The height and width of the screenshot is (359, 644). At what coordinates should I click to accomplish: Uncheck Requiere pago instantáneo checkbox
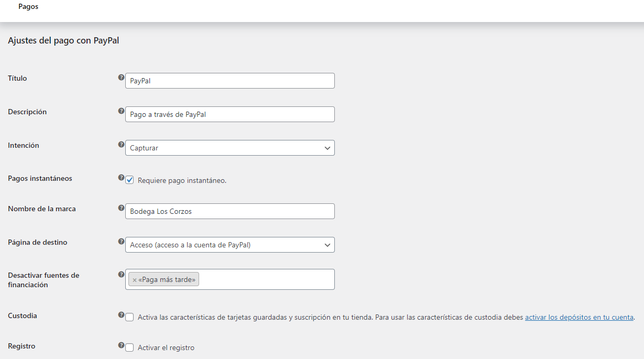[x=129, y=180]
